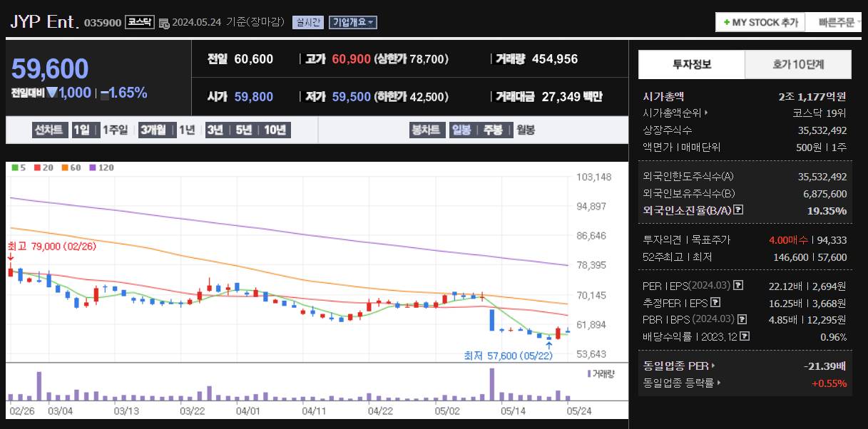Toggle the 20-day moving average legend
This screenshot has height=429, width=868.
click(x=44, y=167)
